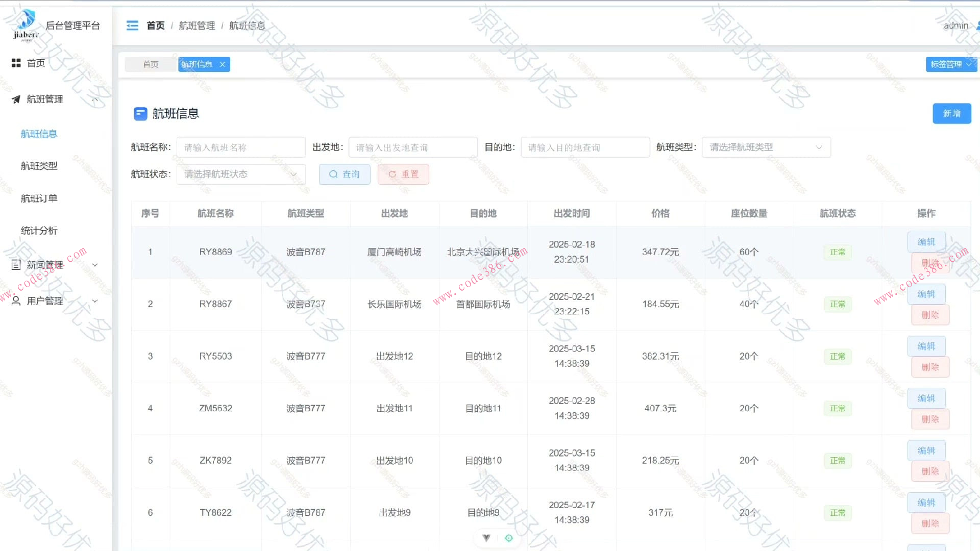Expand the 标签管理 dropdown menu
The height and width of the screenshot is (551, 980).
[x=951, y=64]
